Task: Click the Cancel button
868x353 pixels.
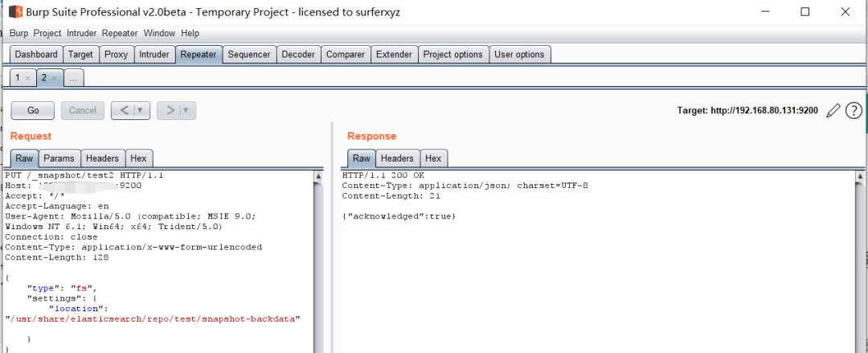Action: (83, 110)
